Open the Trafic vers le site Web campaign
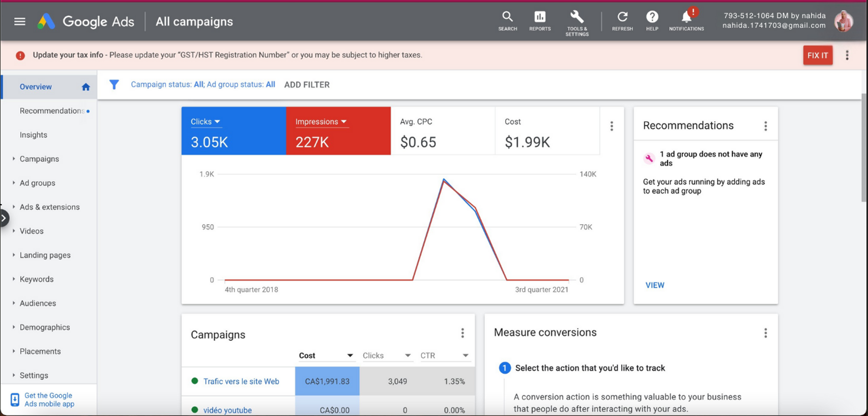The image size is (868, 416). pyautogui.click(x=241, y=381)
